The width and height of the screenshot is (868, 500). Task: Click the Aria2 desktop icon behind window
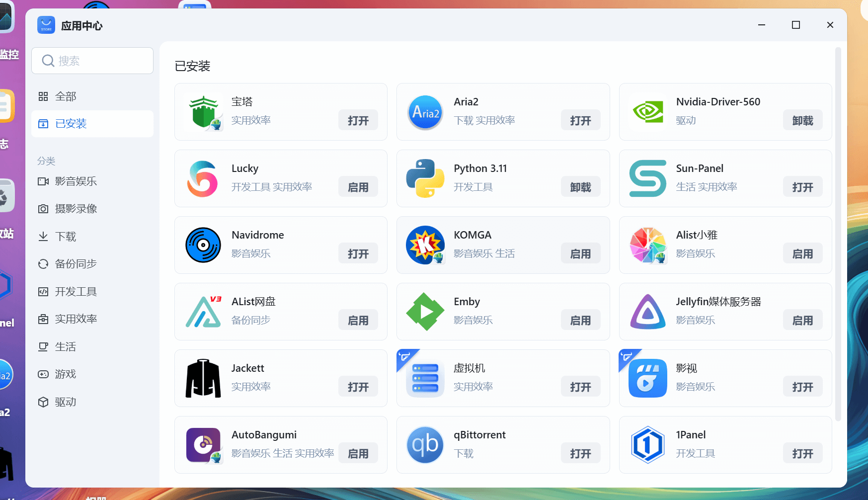click(x=5, y=375)
